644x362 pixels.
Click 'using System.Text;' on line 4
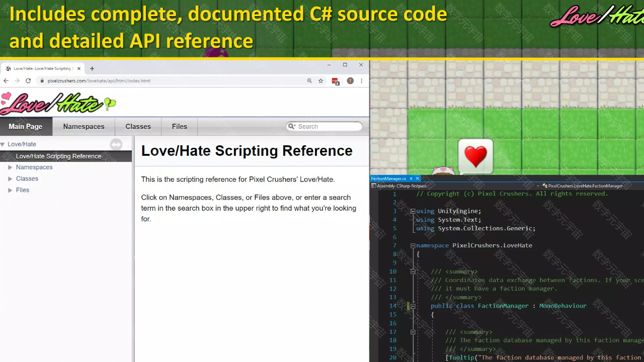(448, 220)
